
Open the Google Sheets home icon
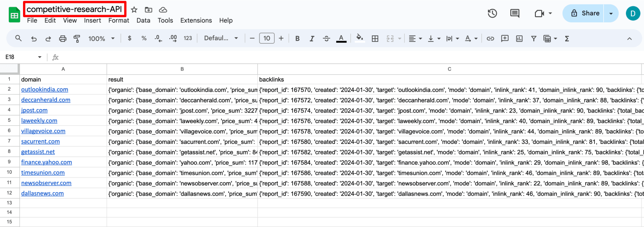[x=15, y=15]
